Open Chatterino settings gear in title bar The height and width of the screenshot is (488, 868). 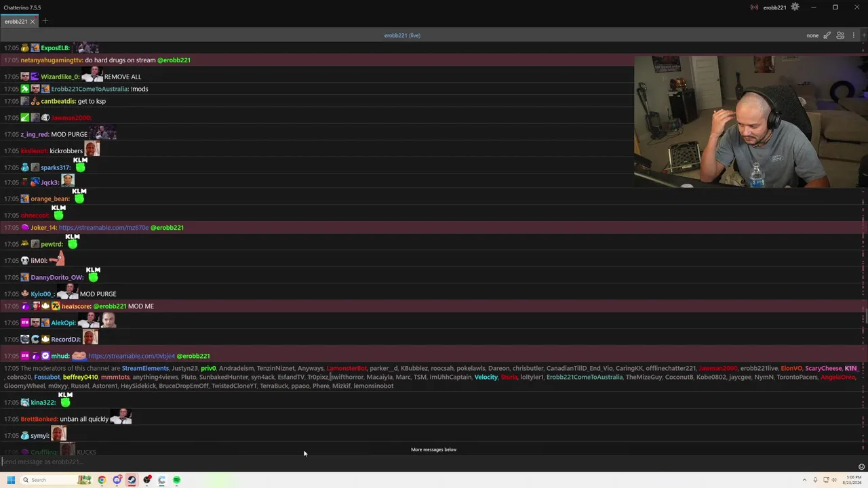click(795, 7)
